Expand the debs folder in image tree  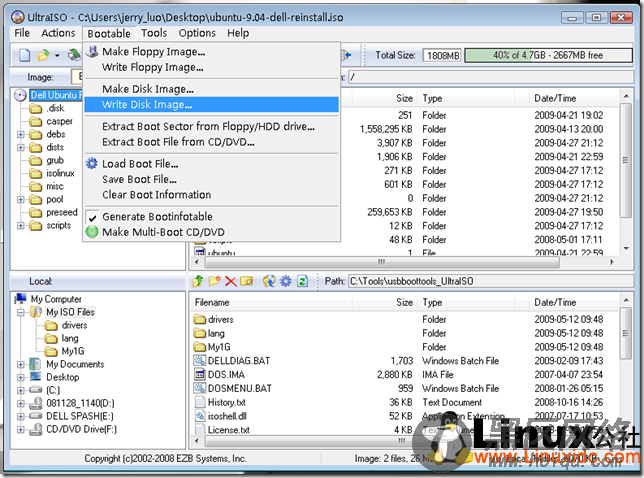pyautogui.click(x=21, y=135)
